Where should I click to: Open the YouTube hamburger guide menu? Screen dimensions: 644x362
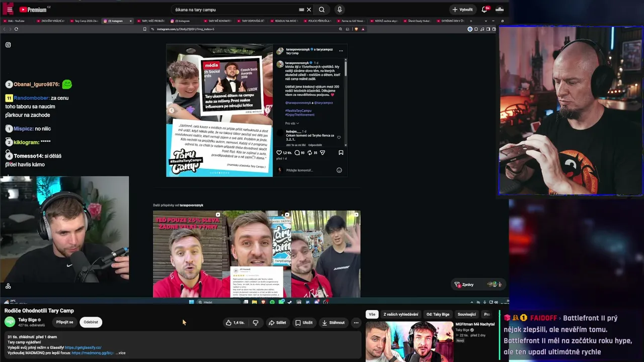10,10
